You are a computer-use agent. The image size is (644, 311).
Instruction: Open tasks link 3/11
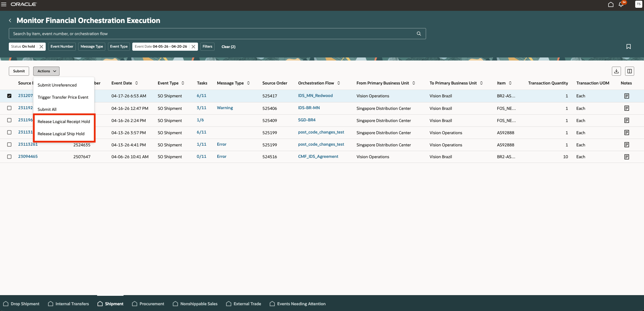201,108
